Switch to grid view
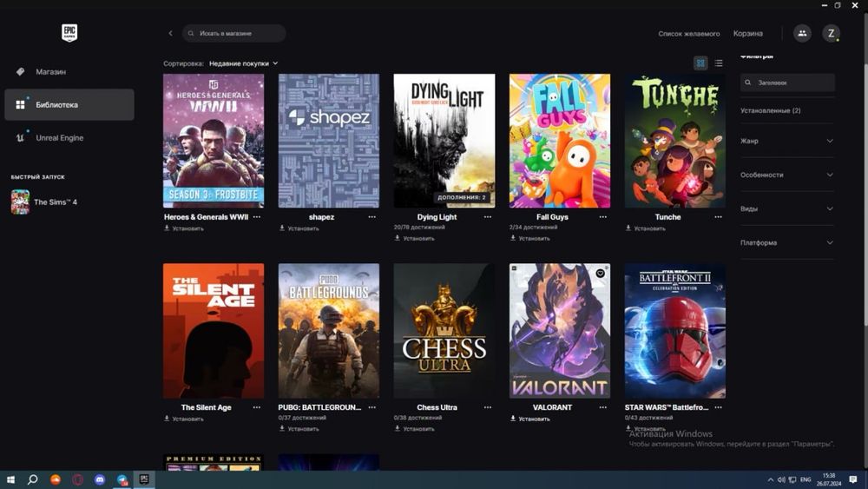Viewport: 868px width, 489px height. point(700,63)
